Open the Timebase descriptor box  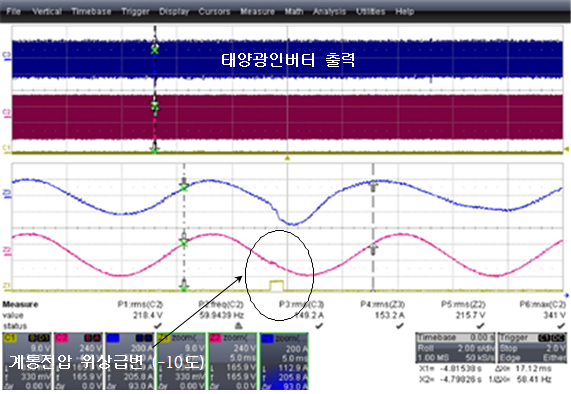point(455,348)
